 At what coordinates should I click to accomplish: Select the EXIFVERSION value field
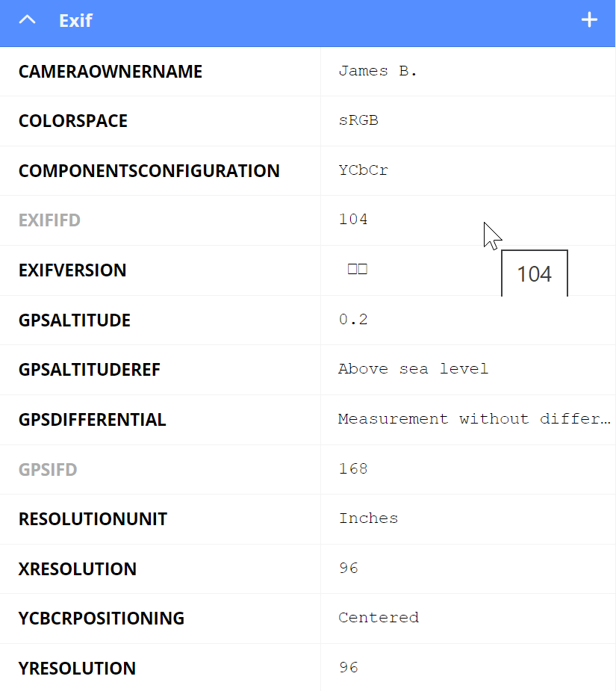point(357,269)
